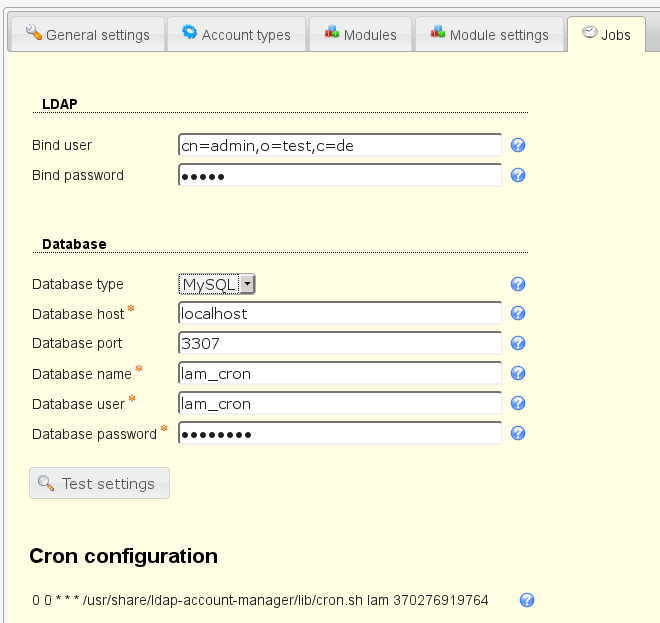The image size is (660, 623).
Task: Show help for Database name
Action: click(x=518, y=374)
